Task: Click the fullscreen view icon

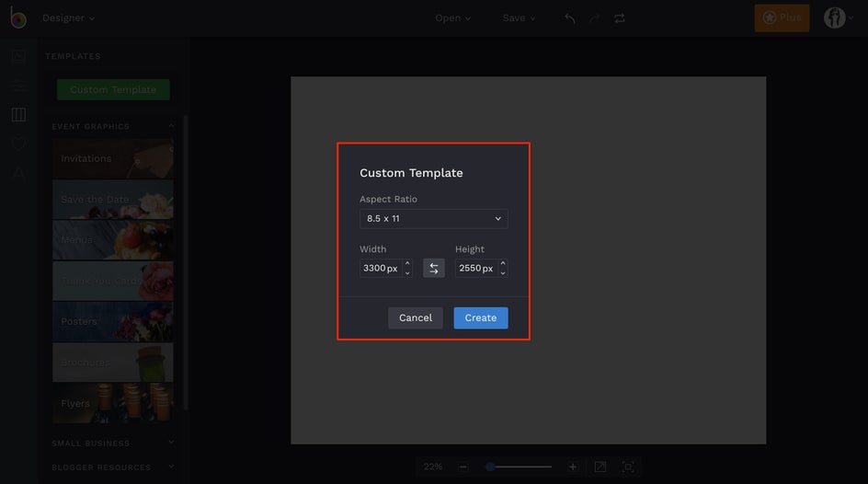Action: point(628,467)
